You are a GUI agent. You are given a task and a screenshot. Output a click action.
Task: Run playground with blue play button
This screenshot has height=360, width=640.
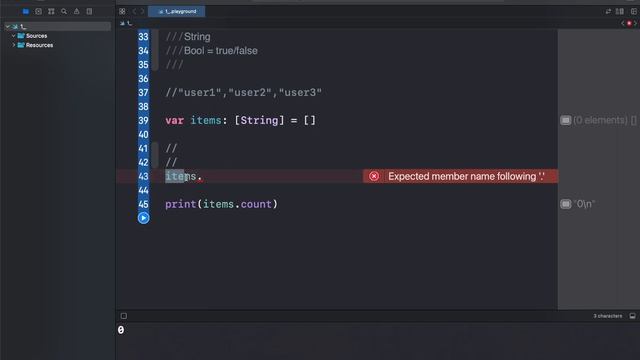[x=143, y=218]
